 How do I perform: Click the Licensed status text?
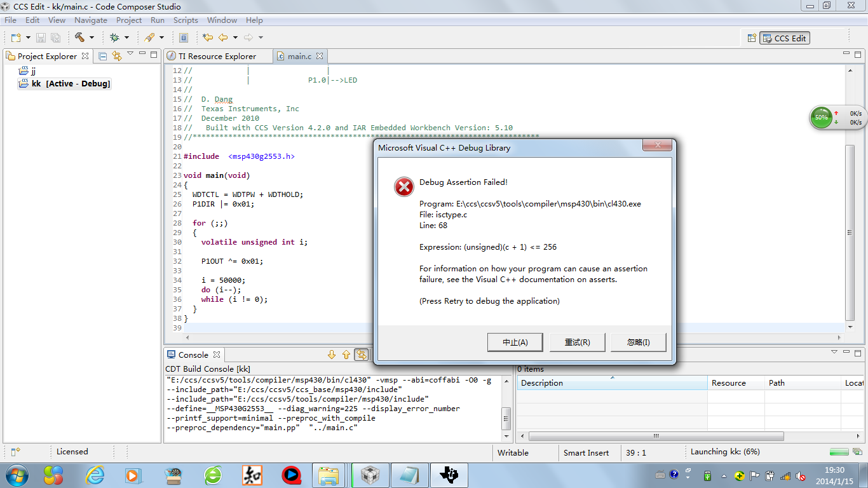72,452
